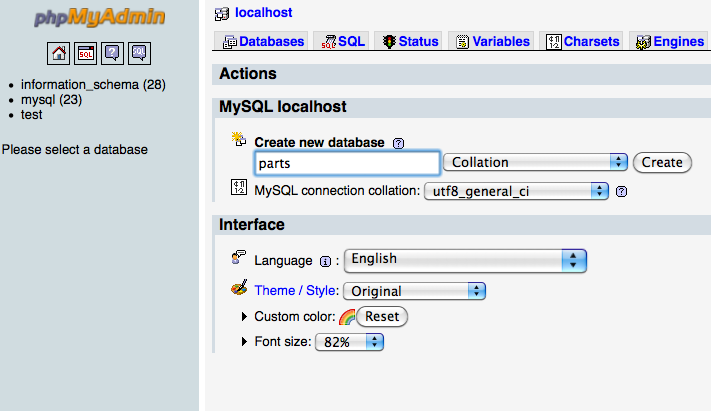Image resolution: width=711 pixels, height=411 pixels.
Task: Click the connection collation charset icon
Action: click(239, 187)
